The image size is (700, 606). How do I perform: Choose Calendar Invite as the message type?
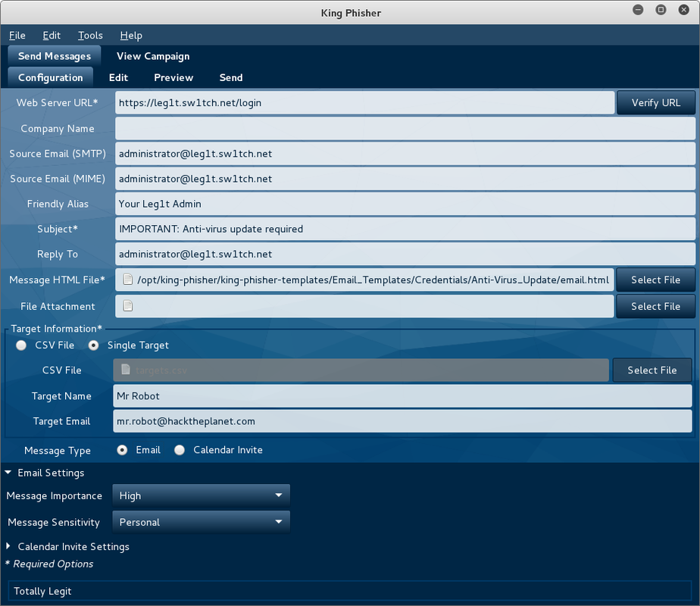(180, 450)
